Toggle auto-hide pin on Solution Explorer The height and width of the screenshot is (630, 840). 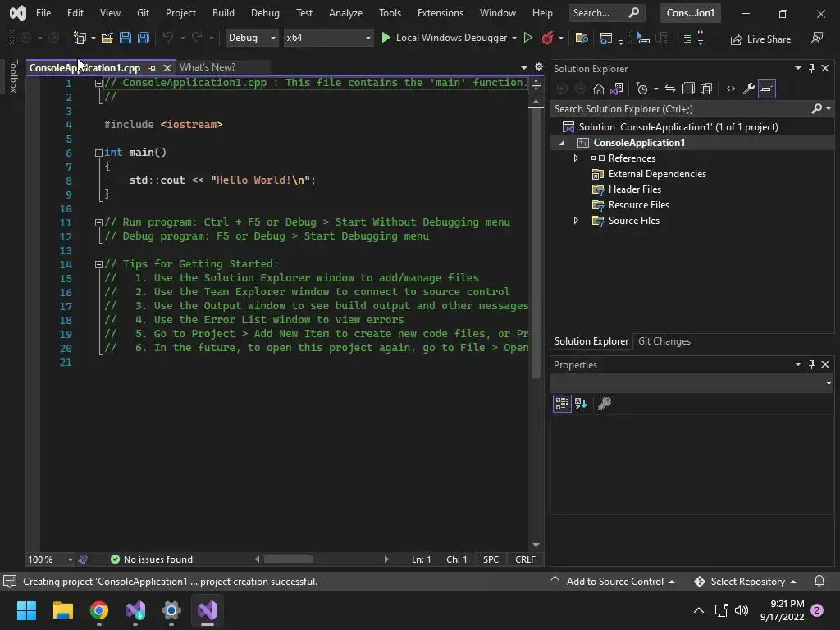[811, 68]
